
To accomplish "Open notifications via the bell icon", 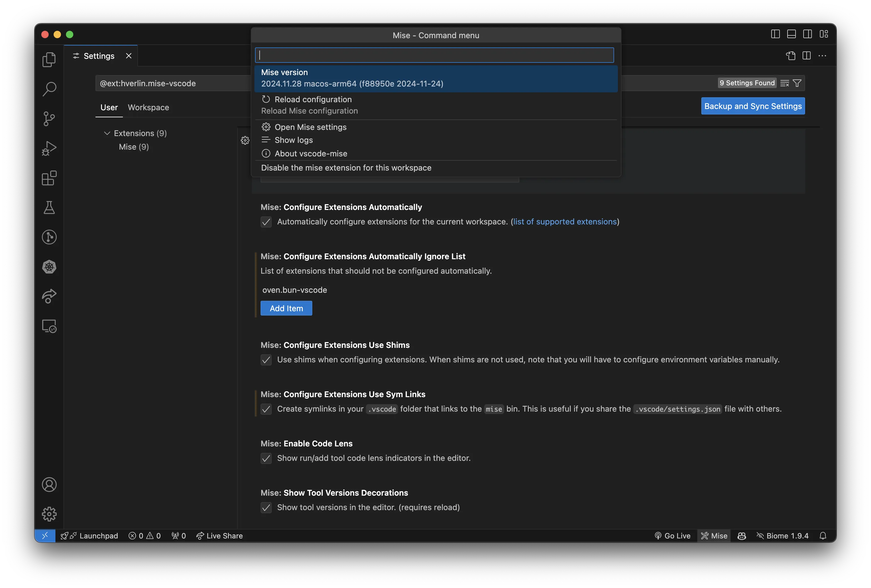I will tap(823, 536).
